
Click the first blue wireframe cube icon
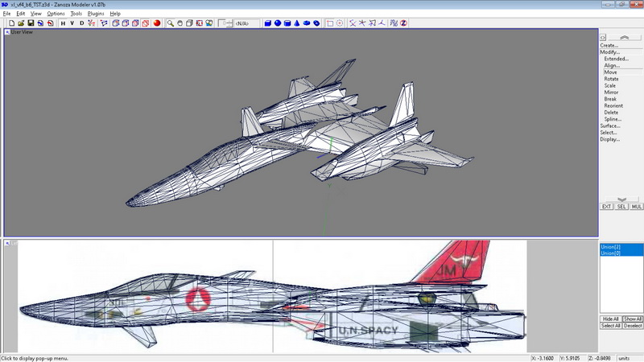(116, 23)
